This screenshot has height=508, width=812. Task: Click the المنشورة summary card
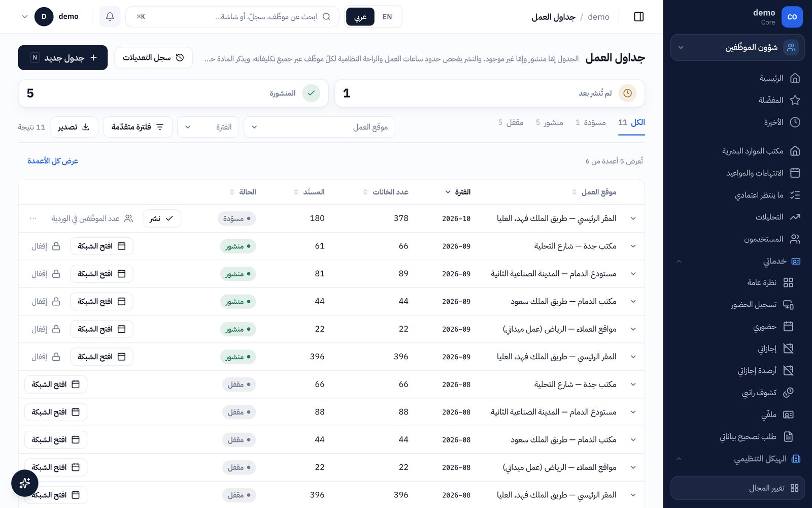pos(173,93)
